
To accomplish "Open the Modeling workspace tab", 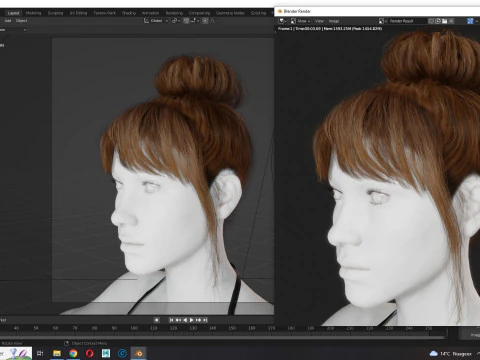I will 33,13.
